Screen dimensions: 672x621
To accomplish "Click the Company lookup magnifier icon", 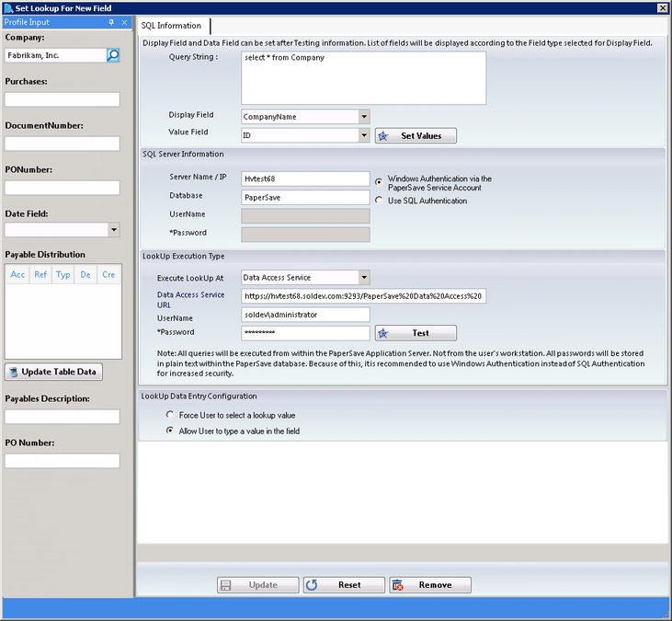I will (x=113, y=55).
